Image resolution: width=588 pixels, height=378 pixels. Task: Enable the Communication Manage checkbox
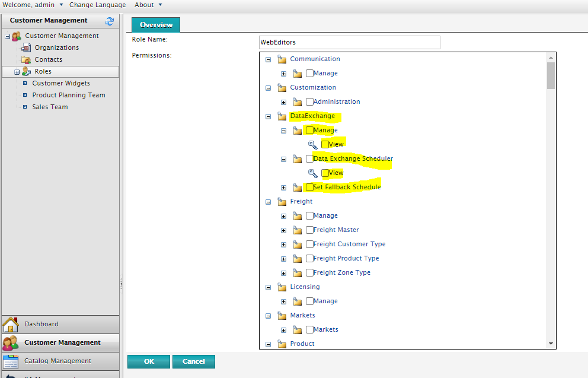tap(309, 74)
